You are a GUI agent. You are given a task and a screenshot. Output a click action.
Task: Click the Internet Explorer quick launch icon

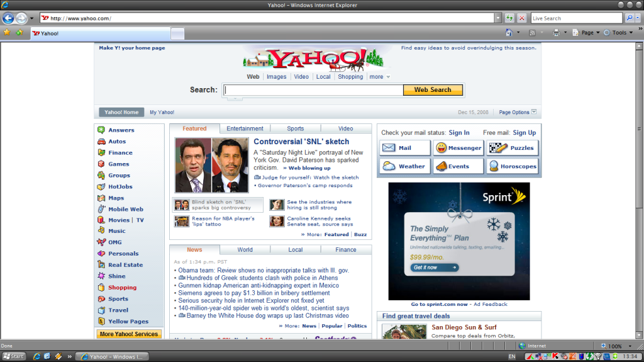coord(36,357)
